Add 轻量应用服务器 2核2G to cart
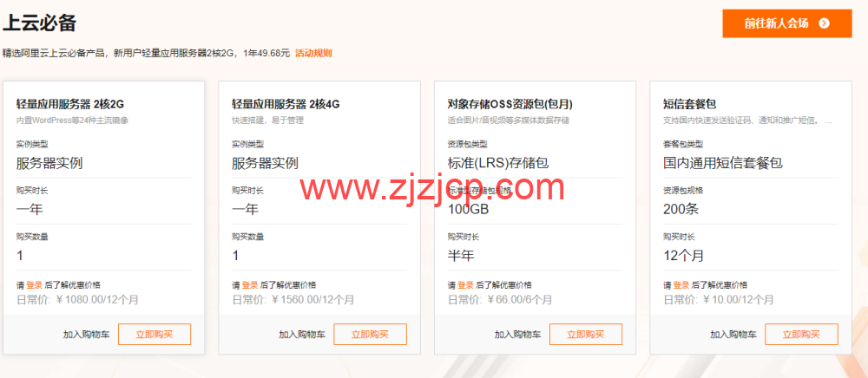Image resolution: width=868 pixels, height=378 pixels. coord(86,335)
